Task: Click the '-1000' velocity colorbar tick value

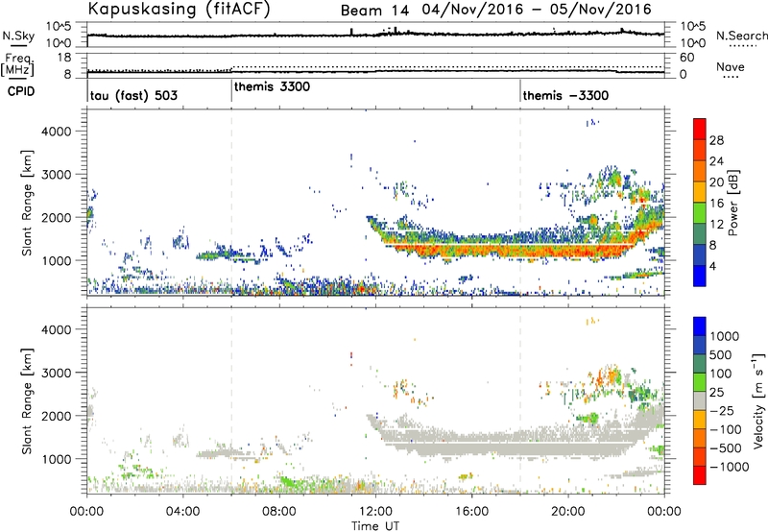Action: pyautogui.click(x=730, y=467)
